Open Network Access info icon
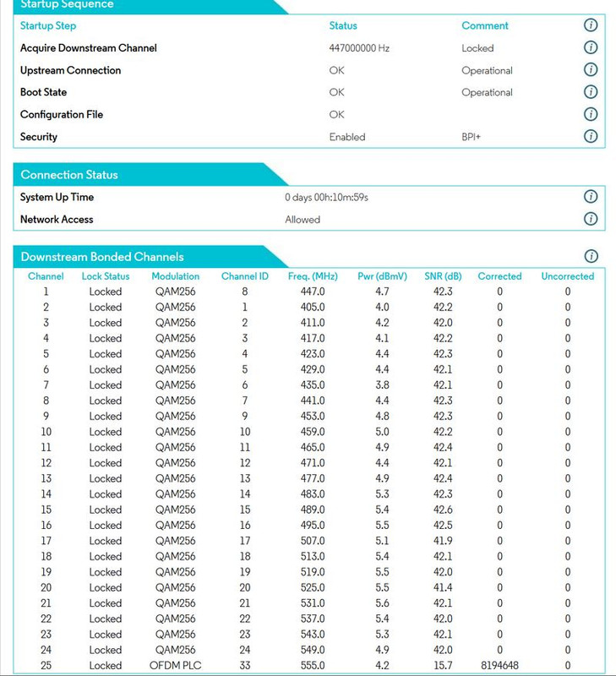This screenshot has height=676, width=616. (590, 219)
